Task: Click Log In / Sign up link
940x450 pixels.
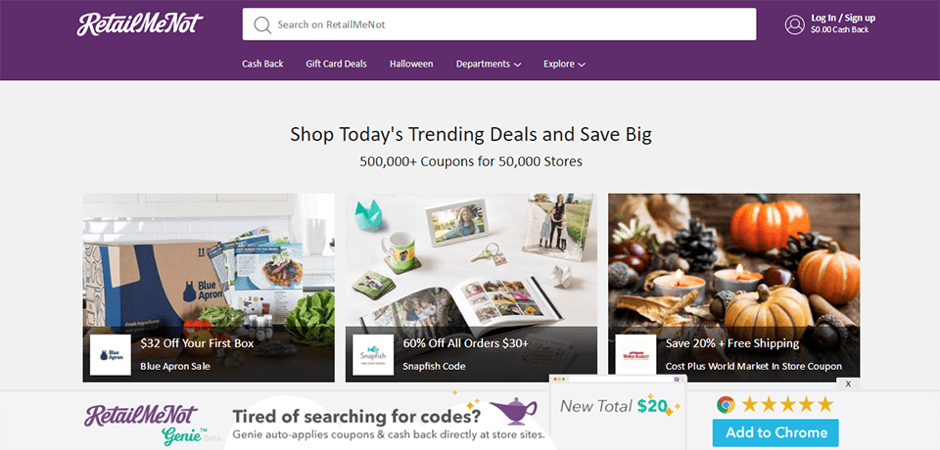Action: [843, 18]
